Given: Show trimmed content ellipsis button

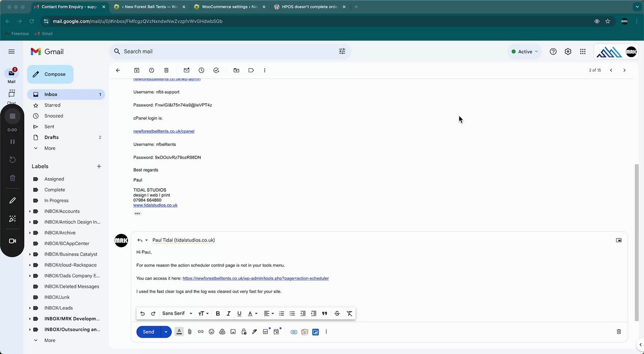Looking at the screenshot, I should 137,213.
